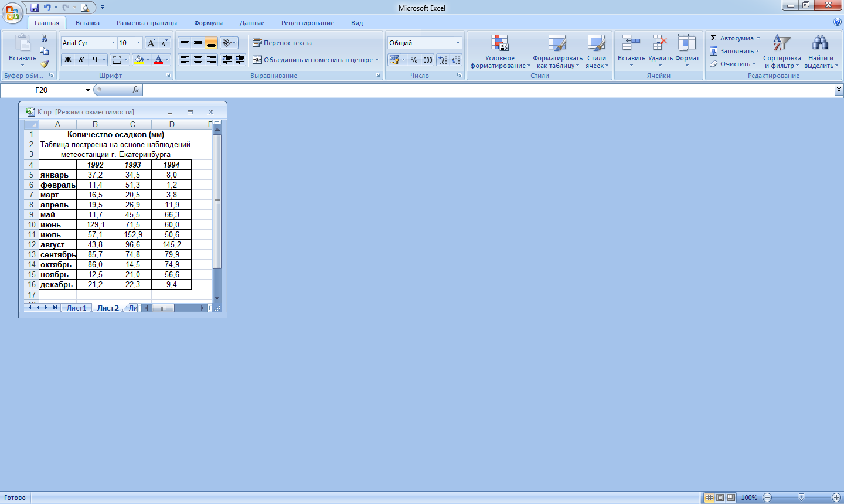The image size is (844, 504).
Task: Toggle the highlighted bottom vertical alignment
Action: pyautogui.click(x=211, y=43)
